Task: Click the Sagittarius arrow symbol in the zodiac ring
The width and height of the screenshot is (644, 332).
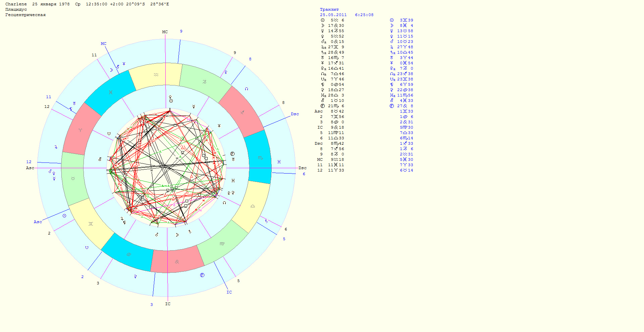Action: click(x=242, y=113)
